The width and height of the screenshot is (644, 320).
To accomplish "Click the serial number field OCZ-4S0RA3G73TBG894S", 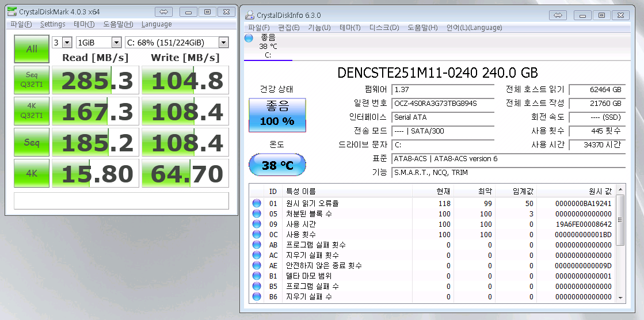I will 443,104.
